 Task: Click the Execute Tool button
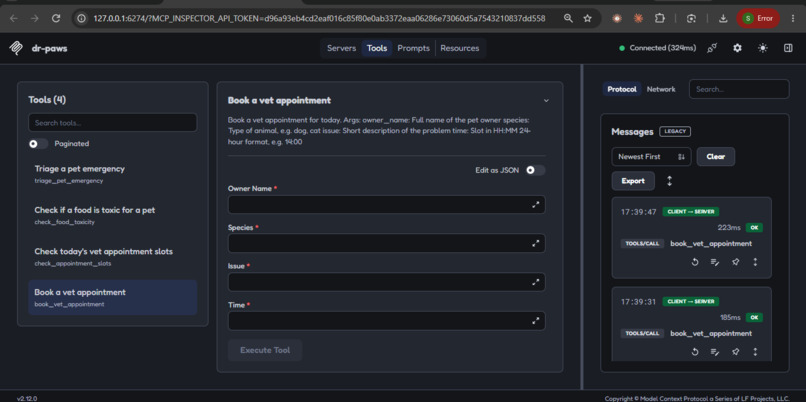tap(265, 350)
